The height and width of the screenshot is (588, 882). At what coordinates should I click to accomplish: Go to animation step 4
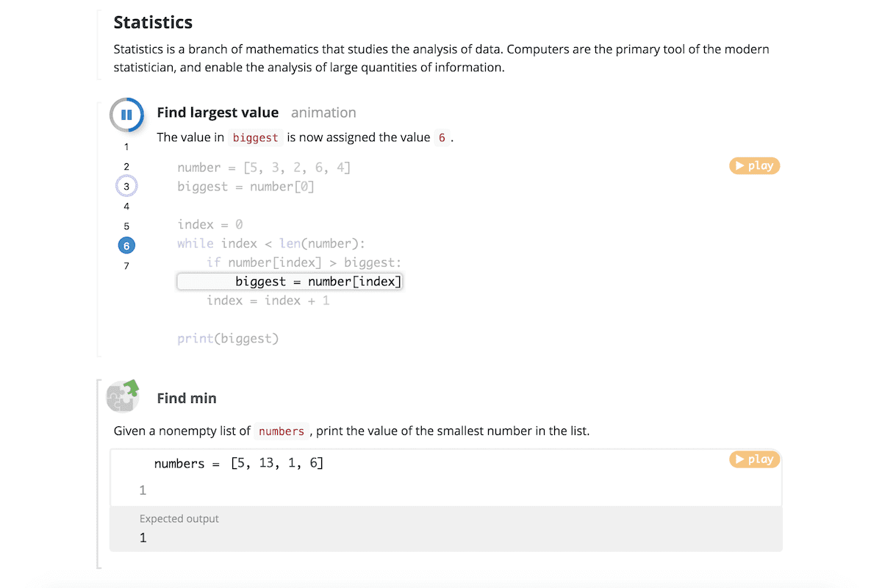tap(126, 207)
